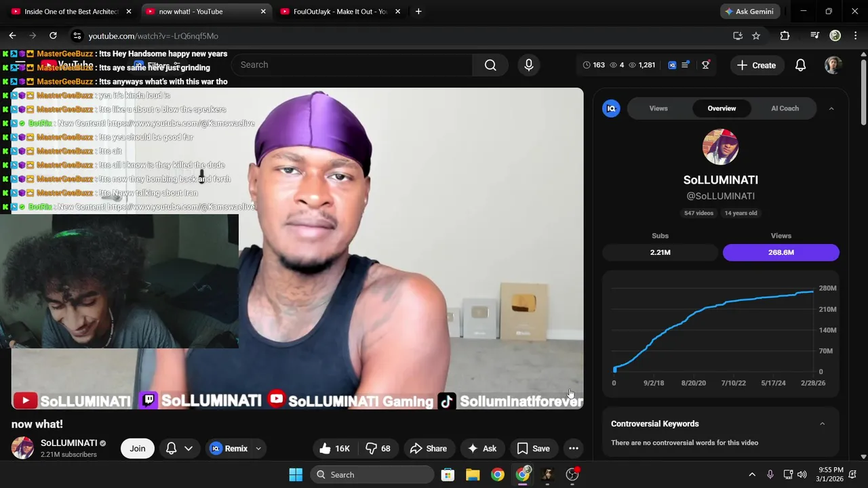Like the video with the thumbs up 16K button
868x488 pixels.
click(334, 449)
